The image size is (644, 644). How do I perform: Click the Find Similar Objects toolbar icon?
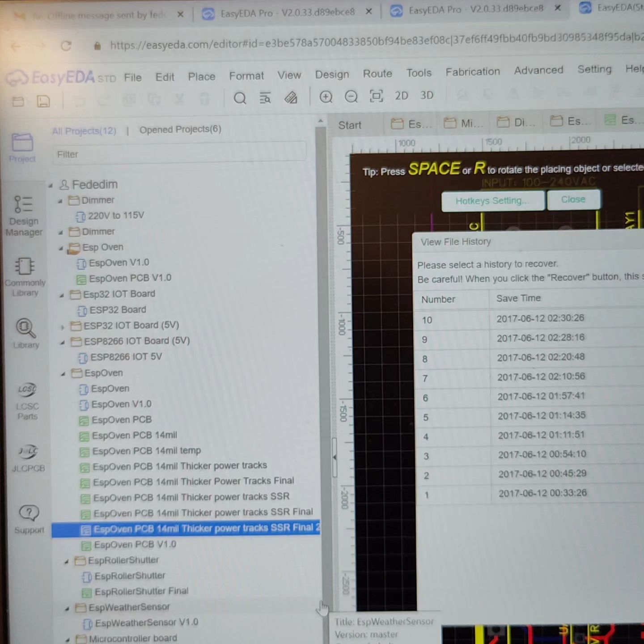click(265, 97)
